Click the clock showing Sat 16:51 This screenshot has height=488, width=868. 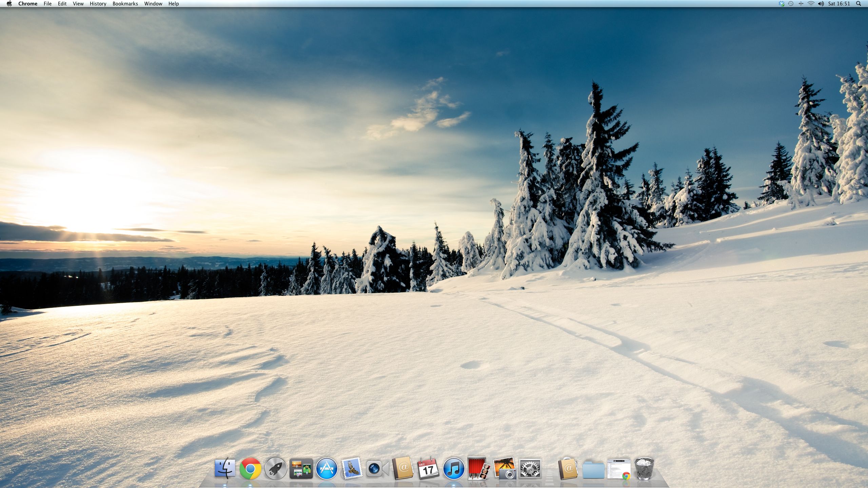pos(839,4)
